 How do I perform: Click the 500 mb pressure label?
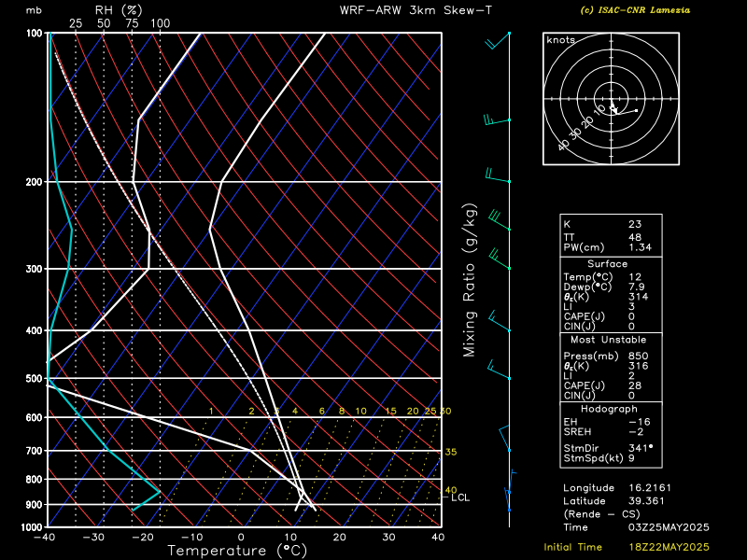pos(35,379)
